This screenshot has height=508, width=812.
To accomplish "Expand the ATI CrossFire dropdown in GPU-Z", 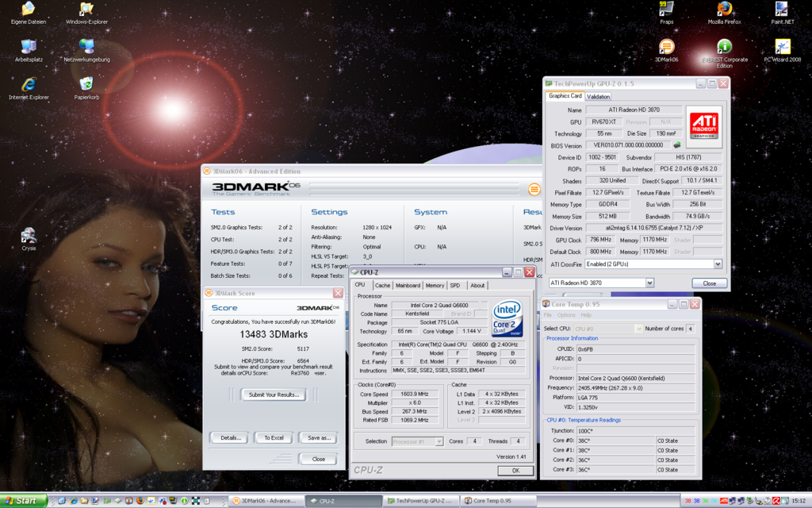I will click(x=718, y=264).
